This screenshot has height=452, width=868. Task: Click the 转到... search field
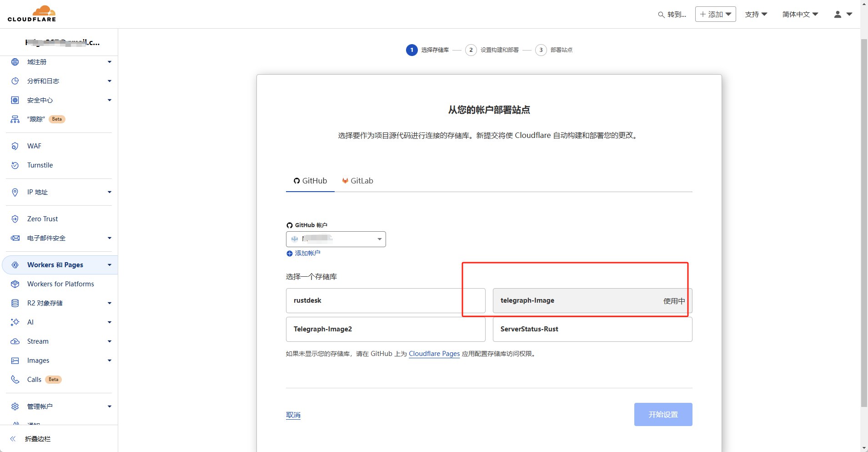[x=672, y=15]
